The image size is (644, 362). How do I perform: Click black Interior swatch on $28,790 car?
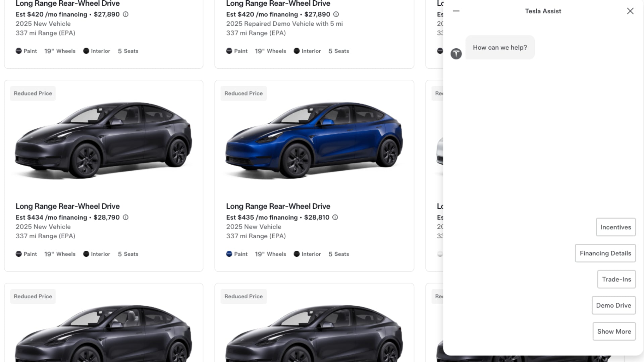[86, 254]
